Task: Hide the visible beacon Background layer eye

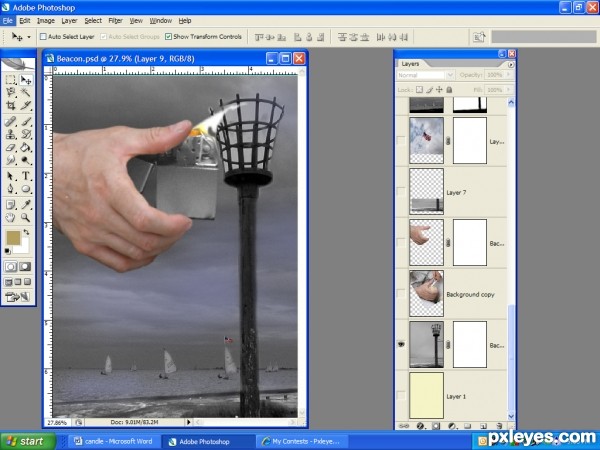Action: pyautogui.click(x=401, y=344)
